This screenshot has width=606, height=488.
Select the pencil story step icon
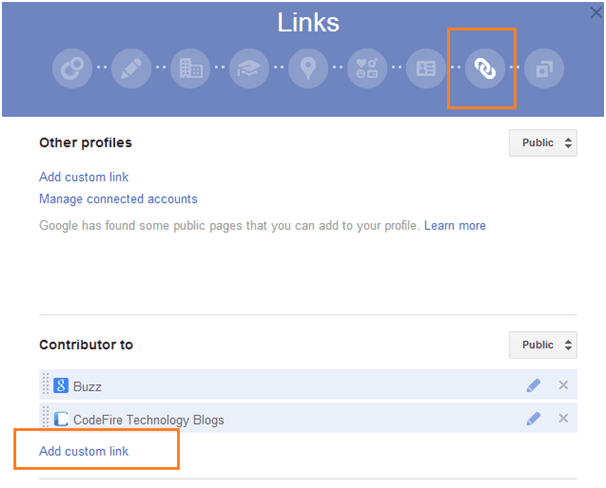131,68
